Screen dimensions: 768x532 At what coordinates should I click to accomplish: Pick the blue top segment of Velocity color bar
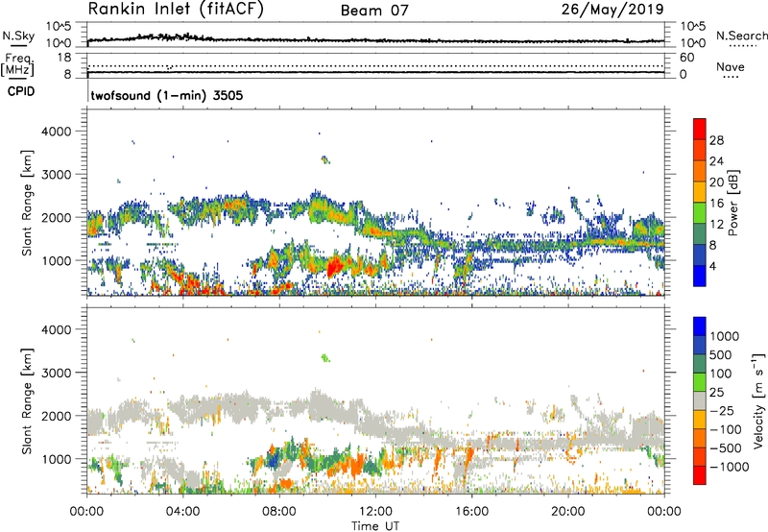pyautogui.click(x=700, y=326)
